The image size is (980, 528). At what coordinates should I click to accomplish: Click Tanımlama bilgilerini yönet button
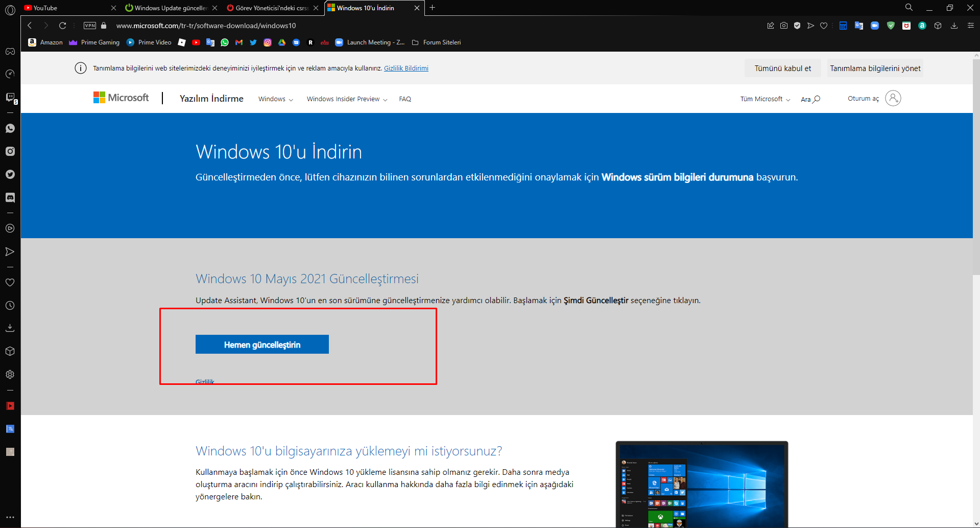coord(875,68)
